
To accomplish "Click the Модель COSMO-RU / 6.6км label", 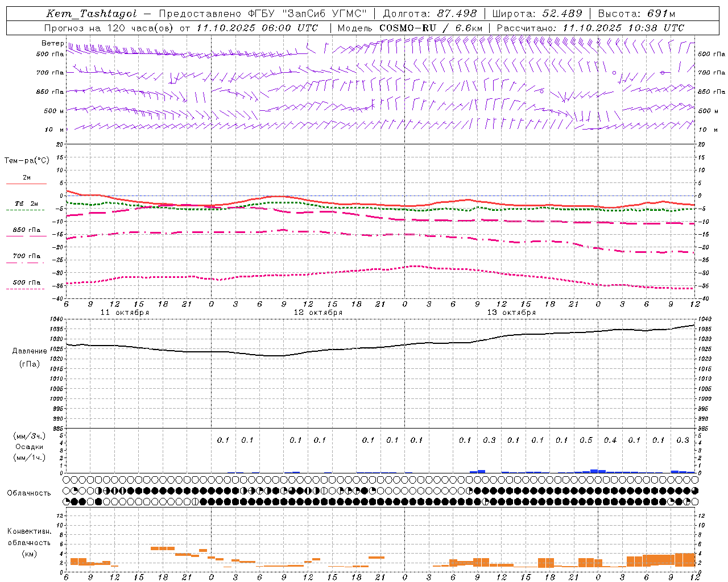I will point(410,28).
